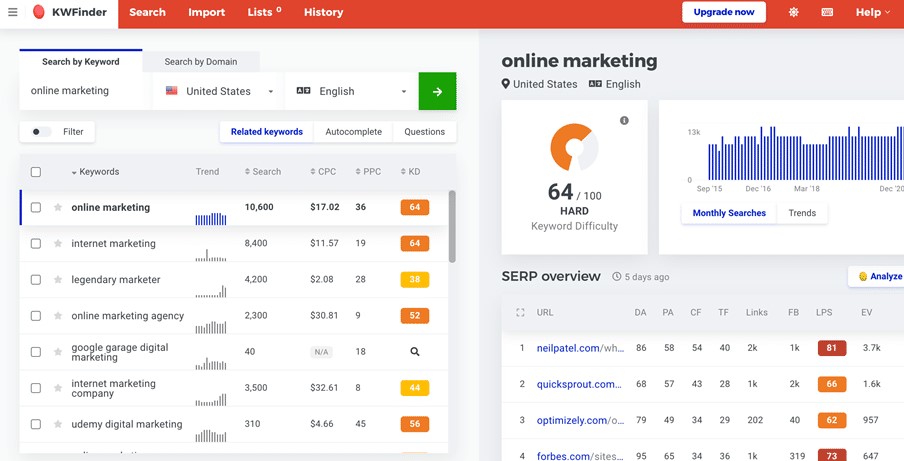Open the Lists menu item
Viewport: 904px width, 461px height.
(264, 12)
